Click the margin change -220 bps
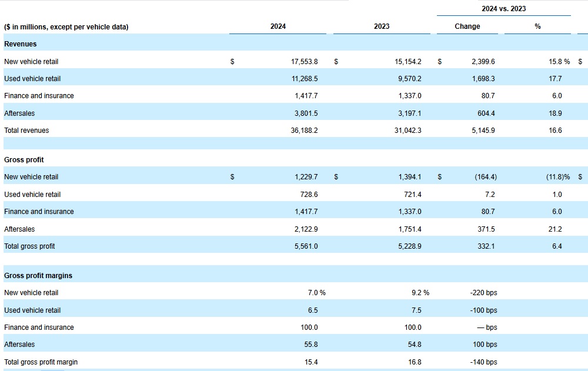588x371 pixels. point(483,293)
